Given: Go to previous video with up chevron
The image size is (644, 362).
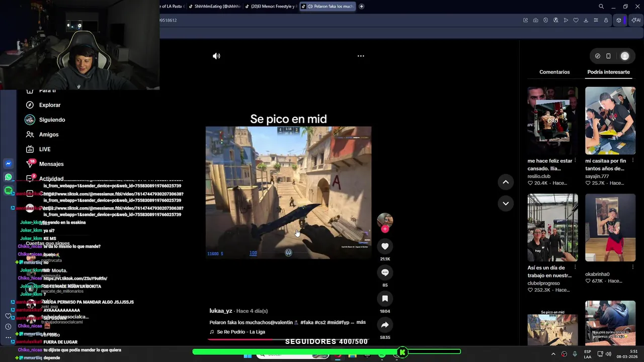Looking at the screenshot, I should coord(506,182).
